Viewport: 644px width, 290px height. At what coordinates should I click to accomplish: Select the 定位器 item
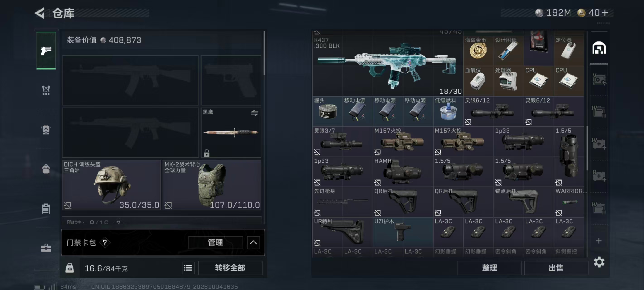[569, 51]
